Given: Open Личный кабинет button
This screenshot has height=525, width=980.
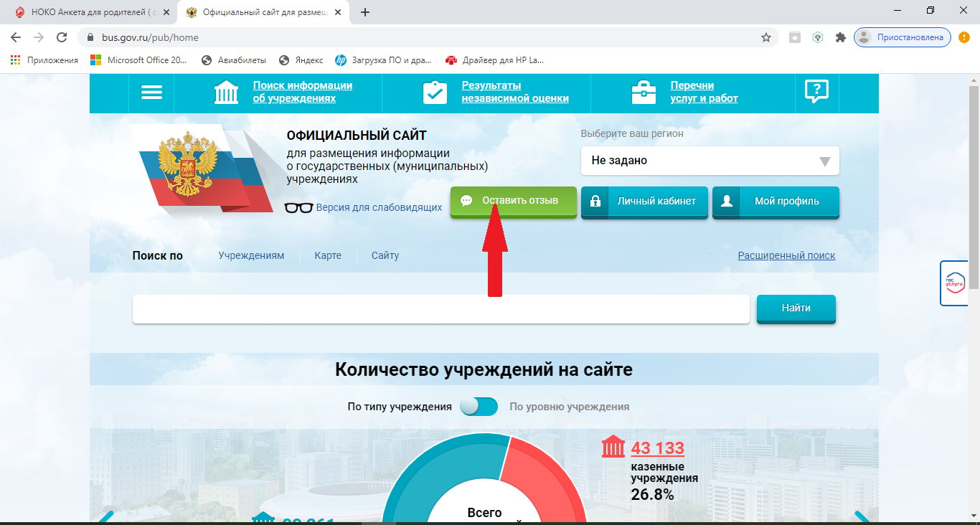Looking at the screenshot, I should (644, 202).
